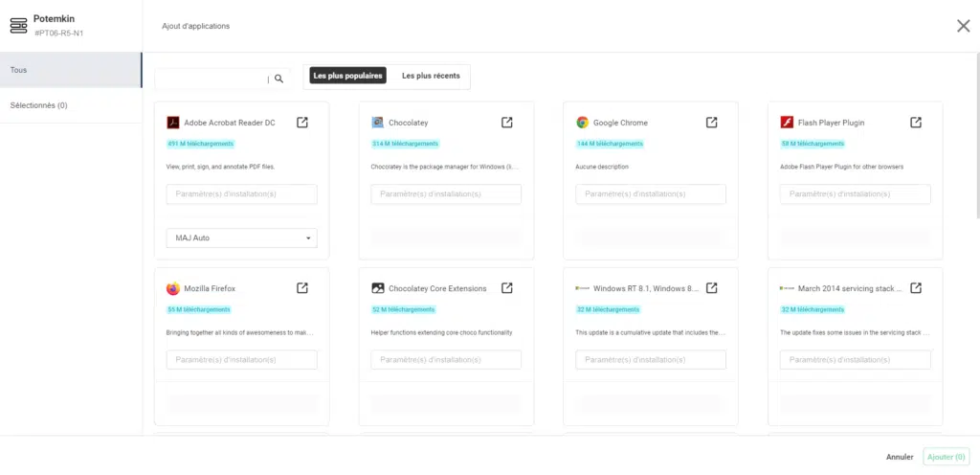Click the Windows RT 8.1 Microsoft logo
The height and width of the screenshot is (475, 980).
583,288
